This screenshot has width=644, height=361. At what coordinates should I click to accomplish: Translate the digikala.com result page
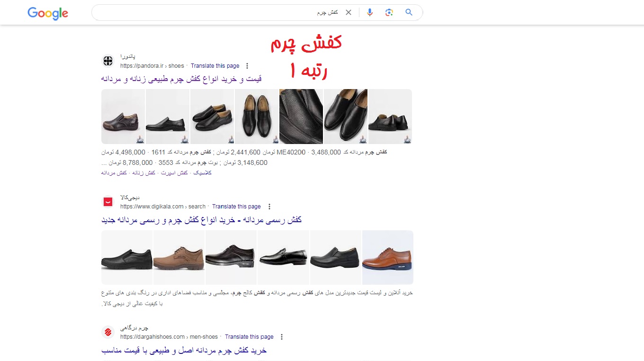point(236,207)
